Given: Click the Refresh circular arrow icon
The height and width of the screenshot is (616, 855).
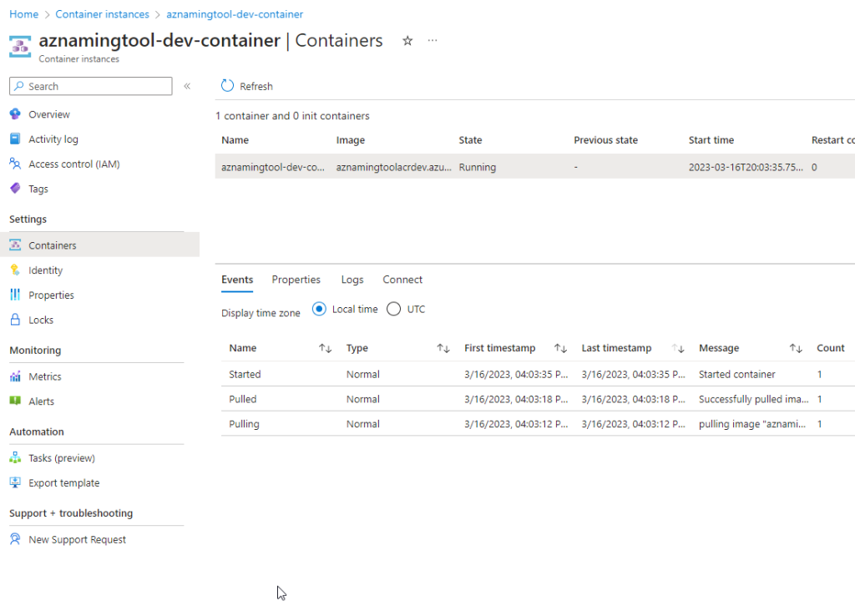Looking at the screenshot, I should pos(227,86).
